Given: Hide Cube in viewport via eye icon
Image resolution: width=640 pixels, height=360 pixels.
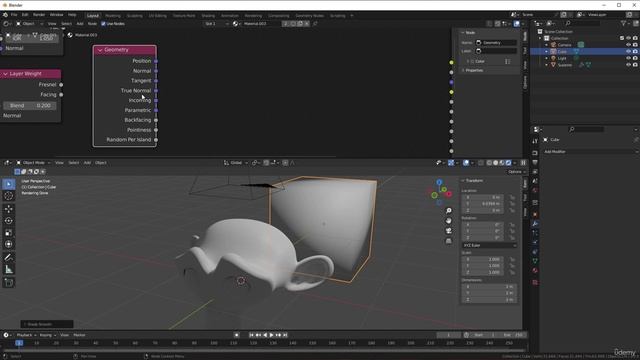Looking at the screenshot, I should pyautogui.click(x=629, y=51).
